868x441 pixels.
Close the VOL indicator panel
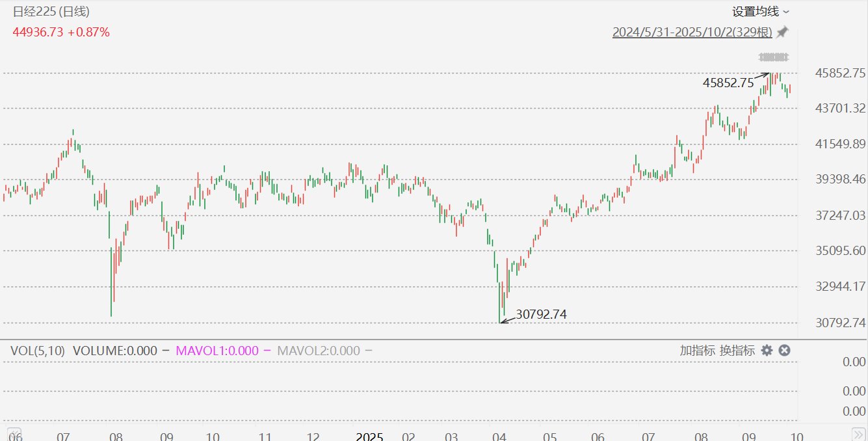click(784, 351)
